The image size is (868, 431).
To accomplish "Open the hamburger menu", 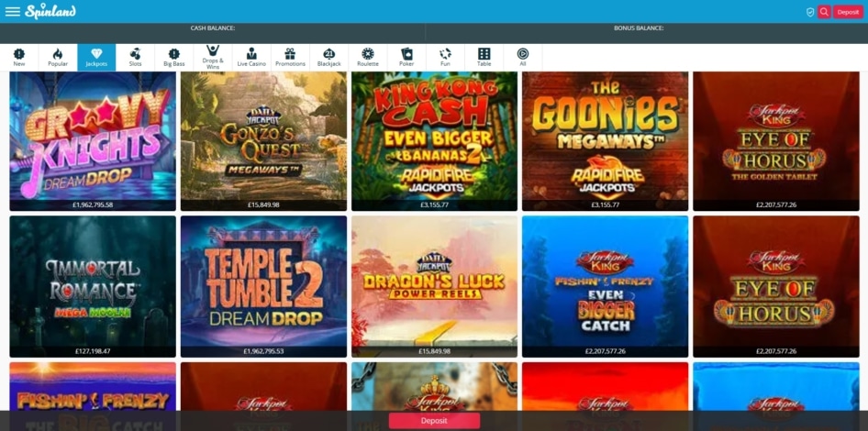I will click(13, 12).
